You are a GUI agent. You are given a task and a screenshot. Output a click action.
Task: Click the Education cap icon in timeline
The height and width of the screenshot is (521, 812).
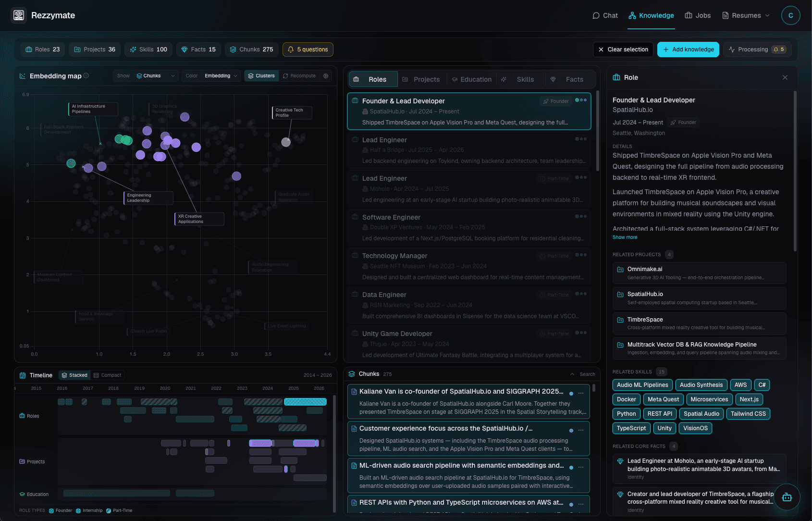coord(22,494)
